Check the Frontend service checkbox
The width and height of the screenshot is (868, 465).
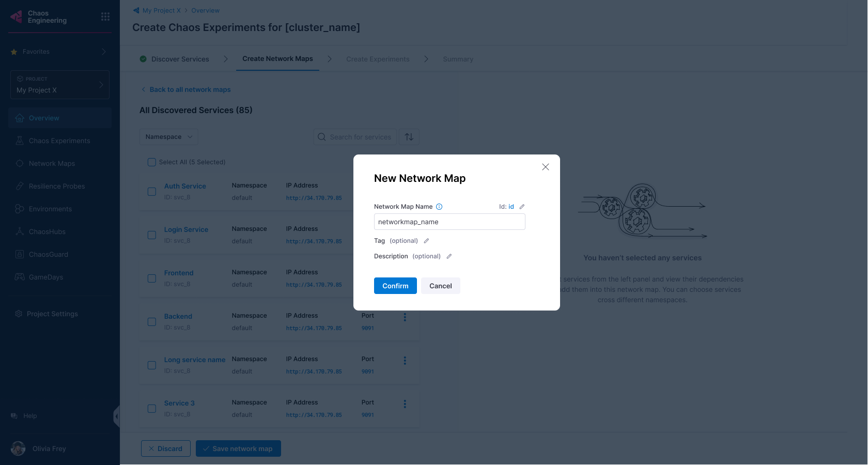[x=152, y=278]
